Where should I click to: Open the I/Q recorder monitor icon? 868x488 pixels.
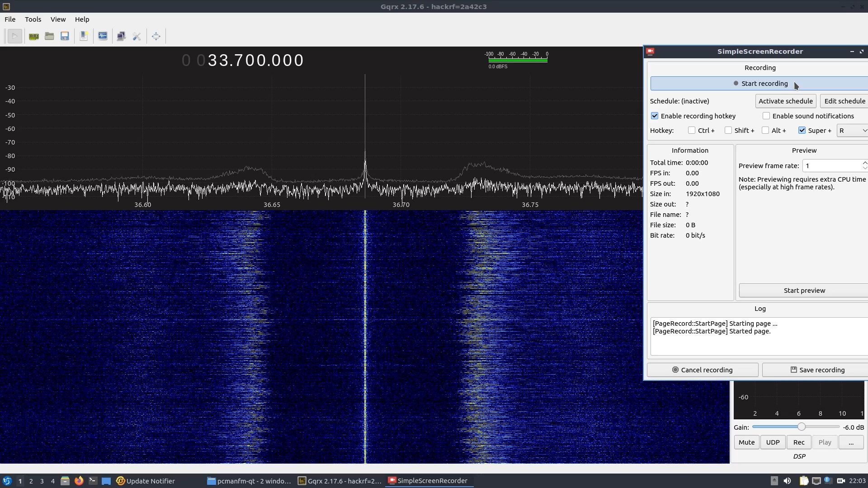point(103,37)
